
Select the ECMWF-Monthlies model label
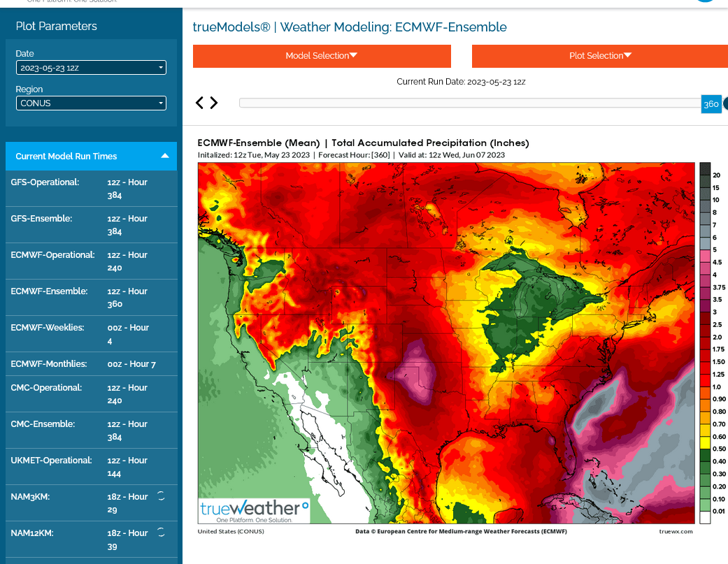point(49,364)
